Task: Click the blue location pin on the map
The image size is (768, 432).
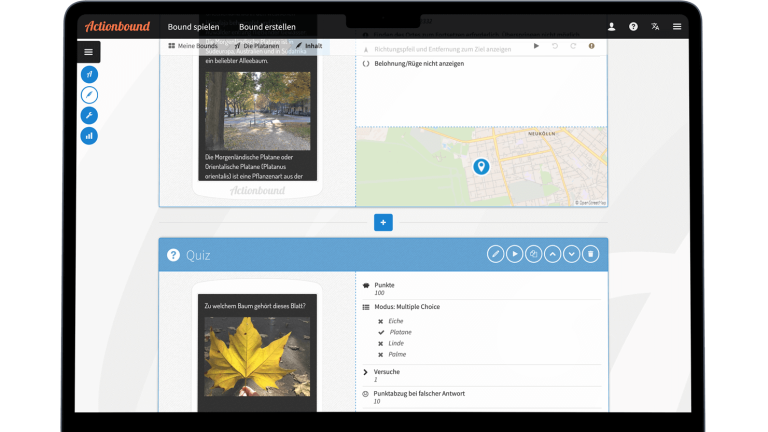Action: click(481, 167)
